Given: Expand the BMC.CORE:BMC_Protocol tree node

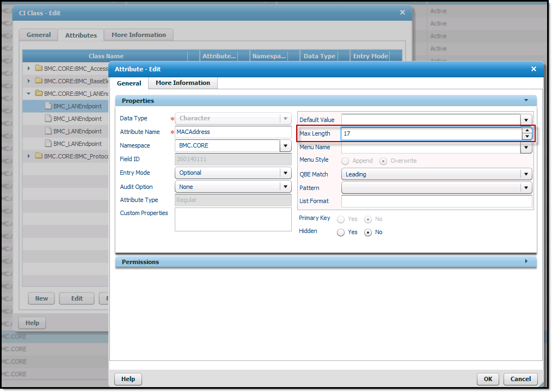Looking at the screenshot, I should point(29,156).
